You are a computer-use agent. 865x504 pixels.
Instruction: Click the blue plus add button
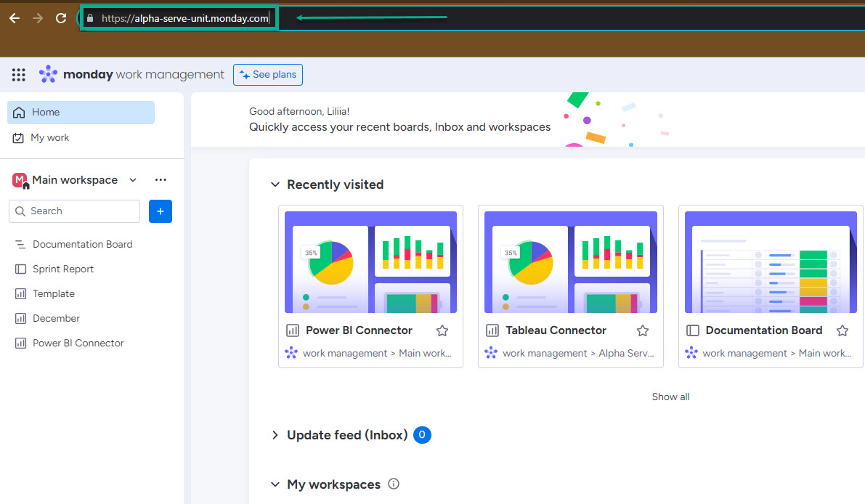tap(161, 211)
